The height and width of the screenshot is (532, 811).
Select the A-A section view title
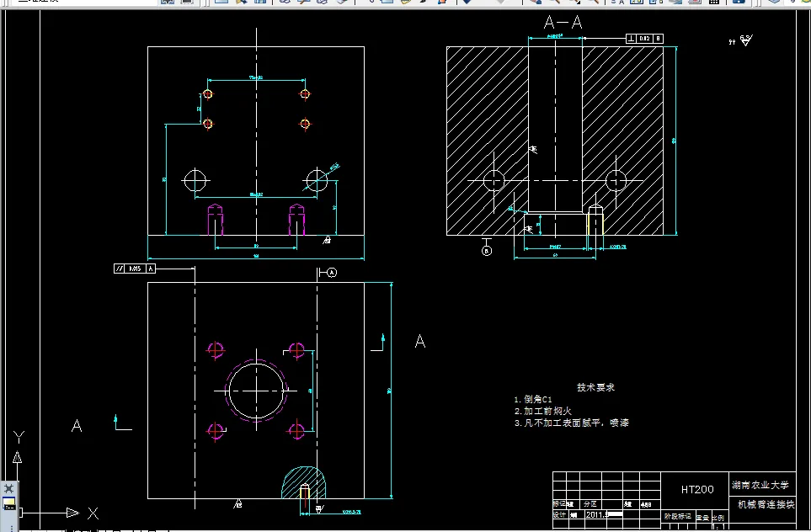[563, 22]
